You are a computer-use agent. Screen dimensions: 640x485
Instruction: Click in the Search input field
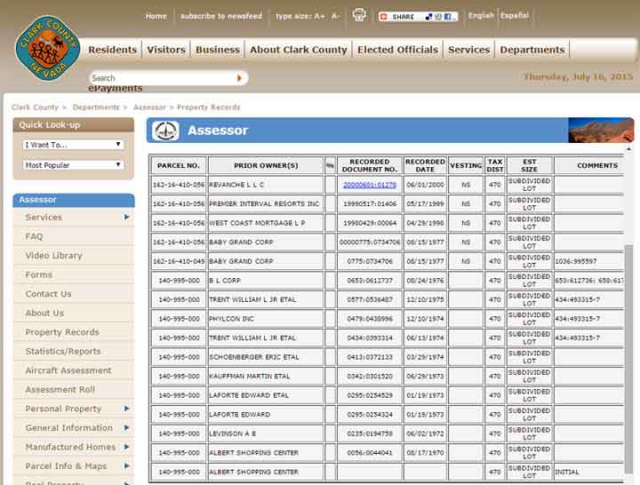pyautogui.click(x=160, y=78)
